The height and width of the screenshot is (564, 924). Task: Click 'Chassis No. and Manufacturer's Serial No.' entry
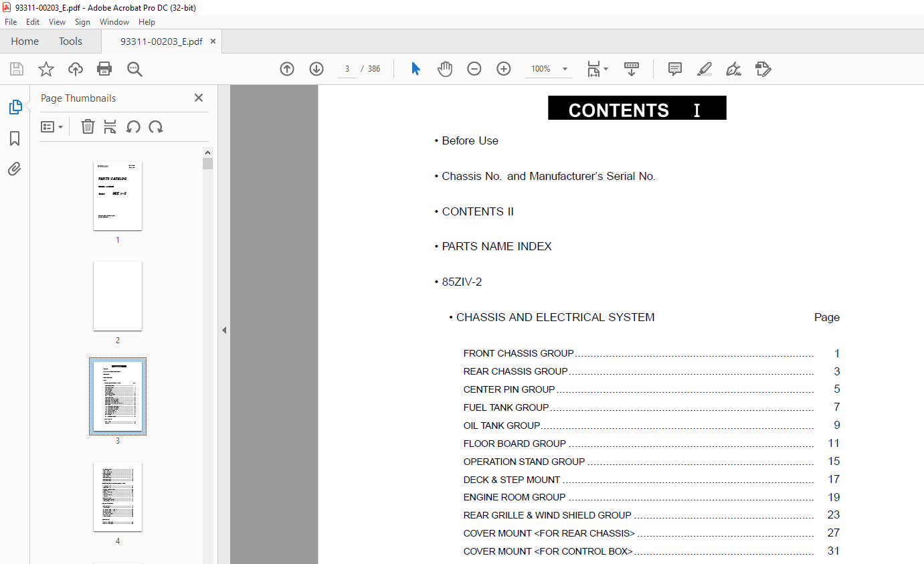coord(549,176)
